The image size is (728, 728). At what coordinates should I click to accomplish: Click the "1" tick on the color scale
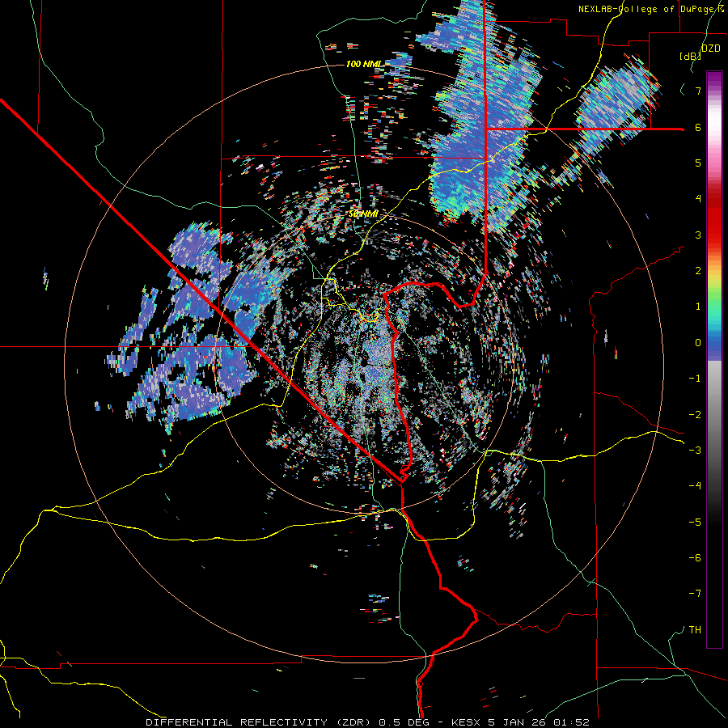pyautogui.click(x=698, y=307)
